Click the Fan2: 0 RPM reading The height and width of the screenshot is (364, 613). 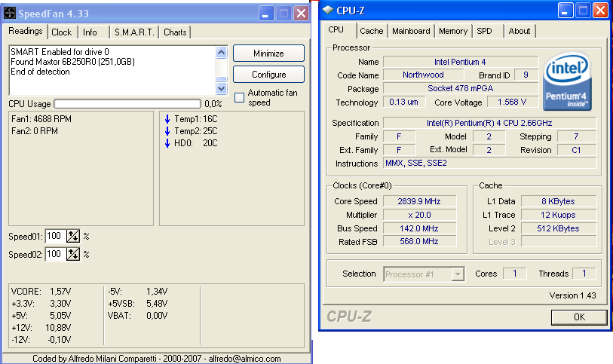35,131
